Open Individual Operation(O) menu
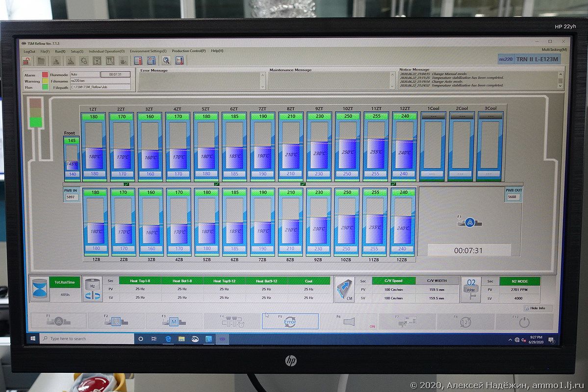The height and width of the screenshot is (392, 588). pyautogui.click(x=106, y=51)
